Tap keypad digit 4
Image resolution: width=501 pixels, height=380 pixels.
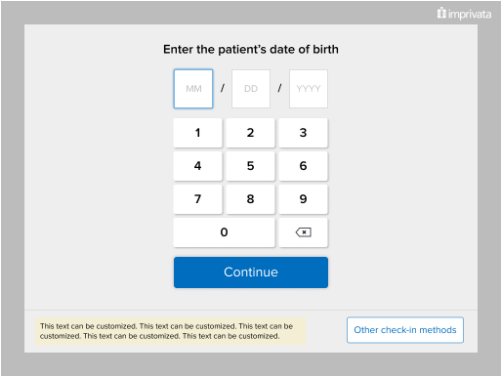tap(198, 166)
